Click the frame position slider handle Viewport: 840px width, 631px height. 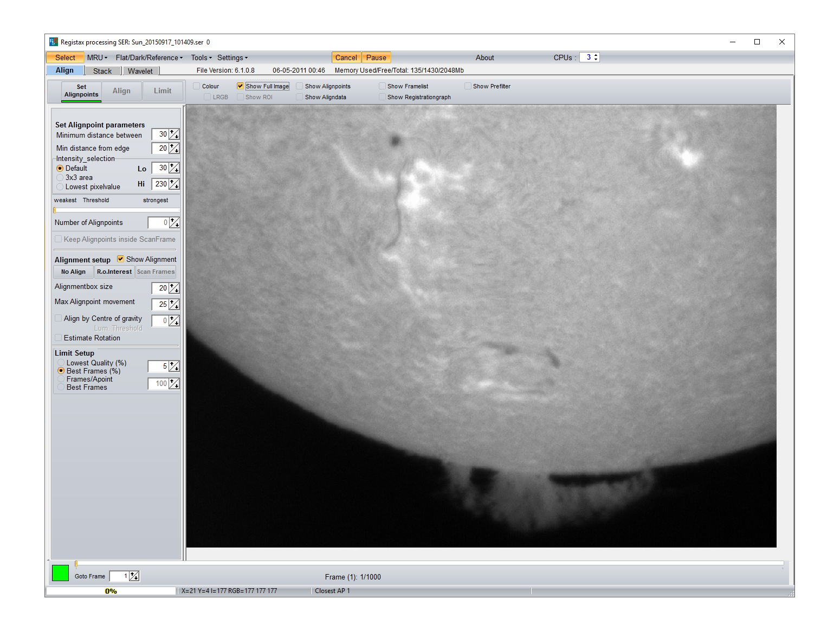click(76, 564)
